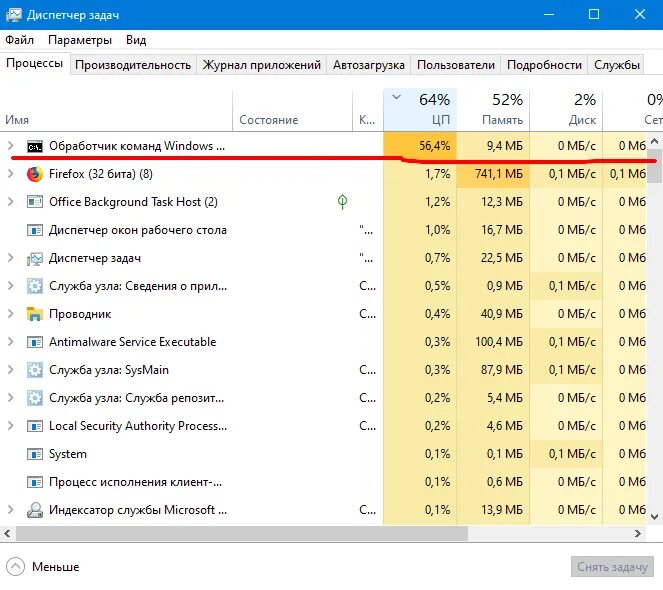Sort by the Имя column header
The height and width of the screenshot is (590, 663).
(116, 110)
